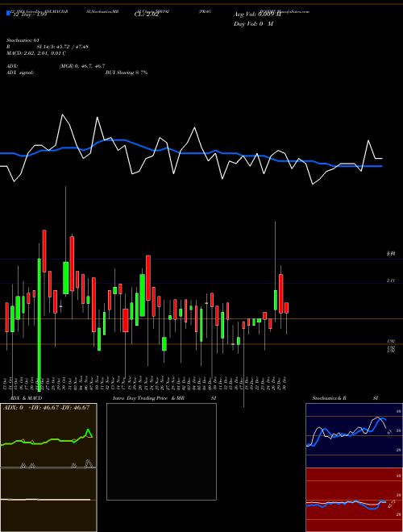Select the 2.11 price level label
Viewport: 403px width, 532px height.
(x=391, y=281)
